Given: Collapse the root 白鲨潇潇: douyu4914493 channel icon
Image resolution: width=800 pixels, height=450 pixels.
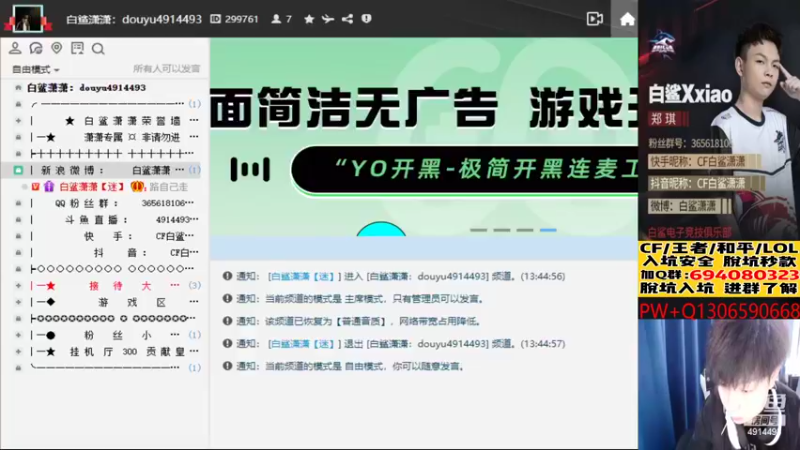Looking at the screenshot, I should tap(18, 88).
